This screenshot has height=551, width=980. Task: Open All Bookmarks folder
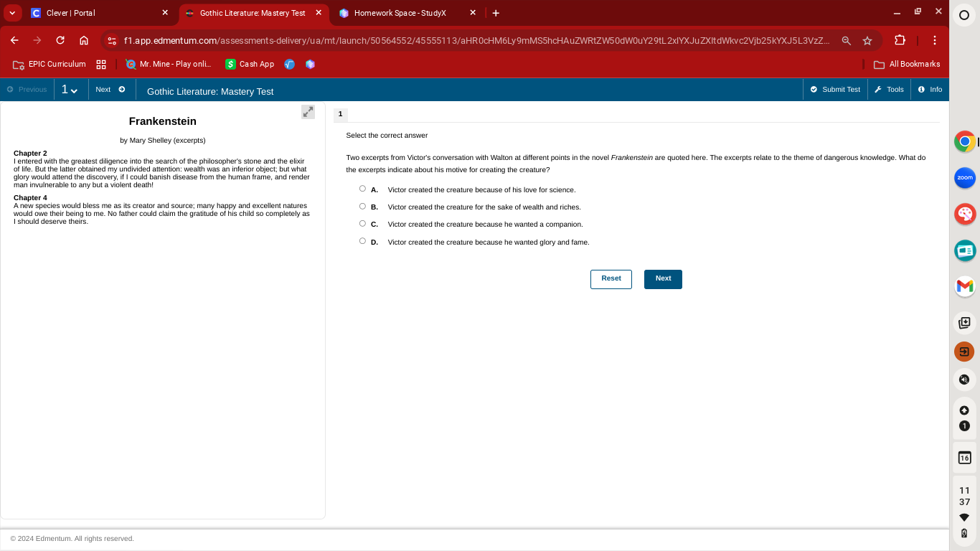(x=907, y=64)
